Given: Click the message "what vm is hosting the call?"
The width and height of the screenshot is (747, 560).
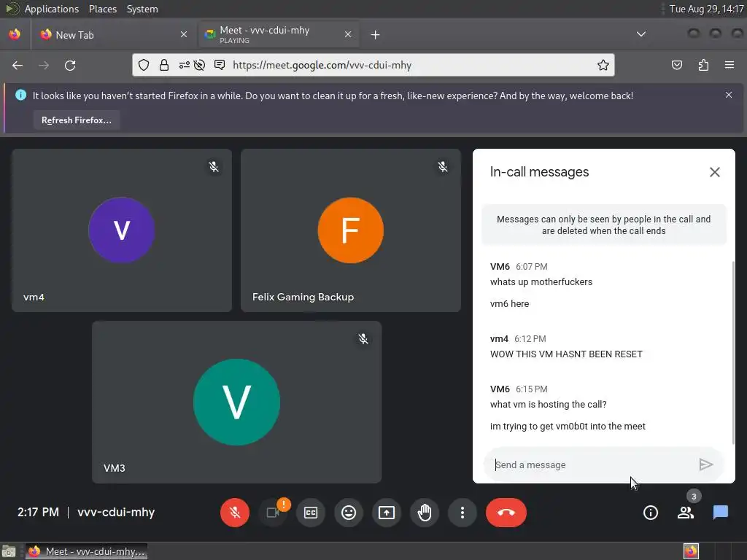Looking at the screenshot, I should (x=548, y=404).
